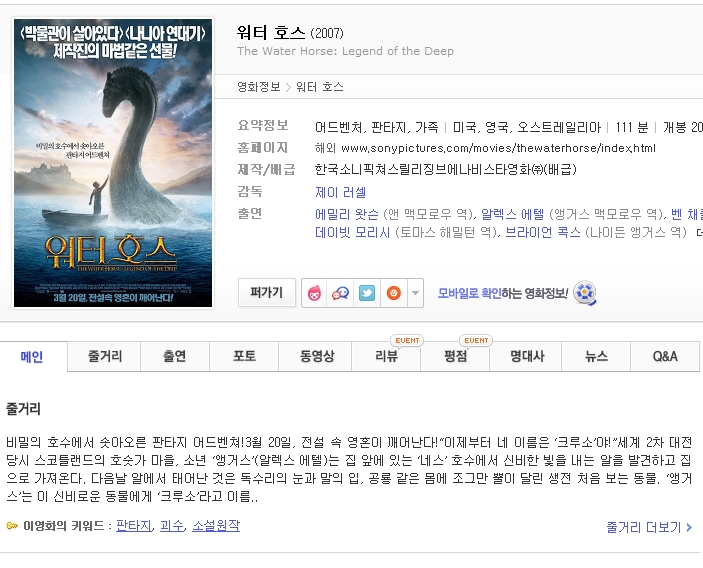Viewport: 703px width, 568px height.
Task: Click the 줄거리 더보기 link
Action: pos(649,527)
